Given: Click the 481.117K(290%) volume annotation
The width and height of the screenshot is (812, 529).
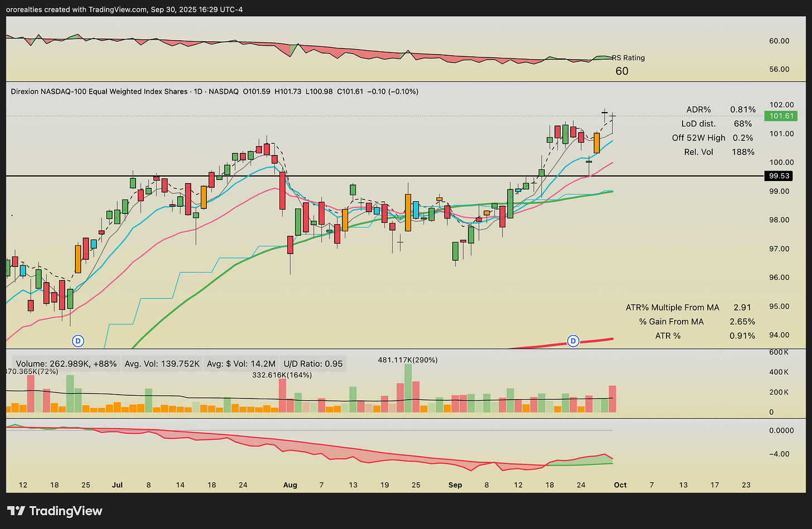Looking at the screenshot, I should tap(408, 360).
